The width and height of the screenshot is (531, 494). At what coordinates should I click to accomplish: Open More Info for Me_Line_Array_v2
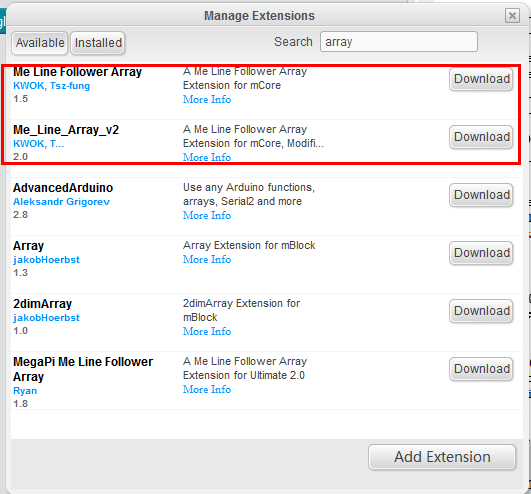[x=207, y=157]
